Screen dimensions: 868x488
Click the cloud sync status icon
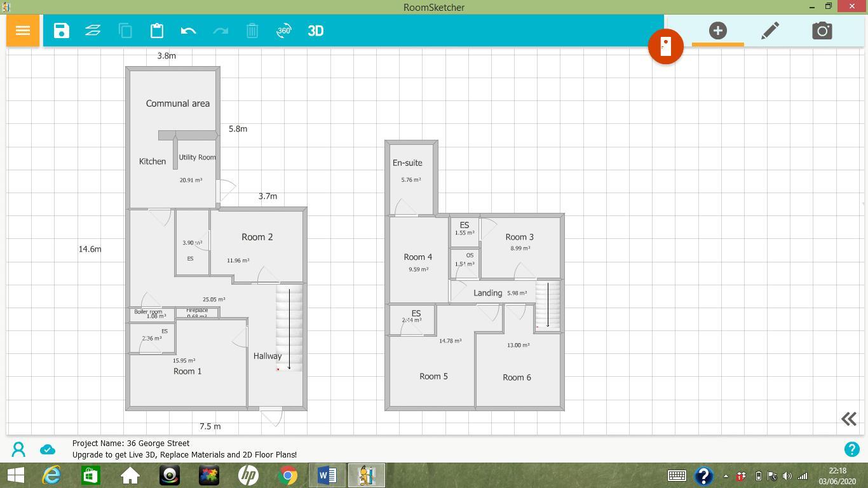[48, 450]
